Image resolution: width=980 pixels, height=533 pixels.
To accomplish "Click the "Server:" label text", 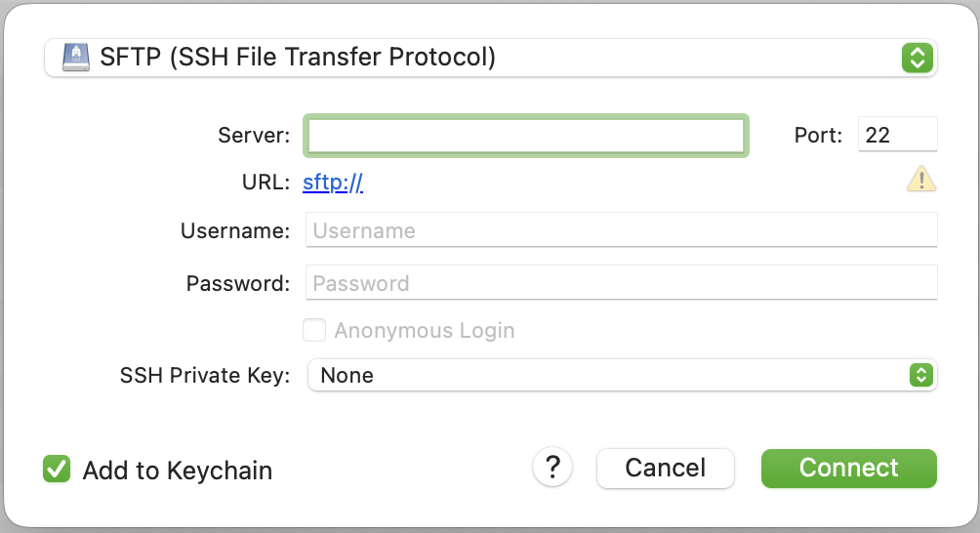I will 254,136.
